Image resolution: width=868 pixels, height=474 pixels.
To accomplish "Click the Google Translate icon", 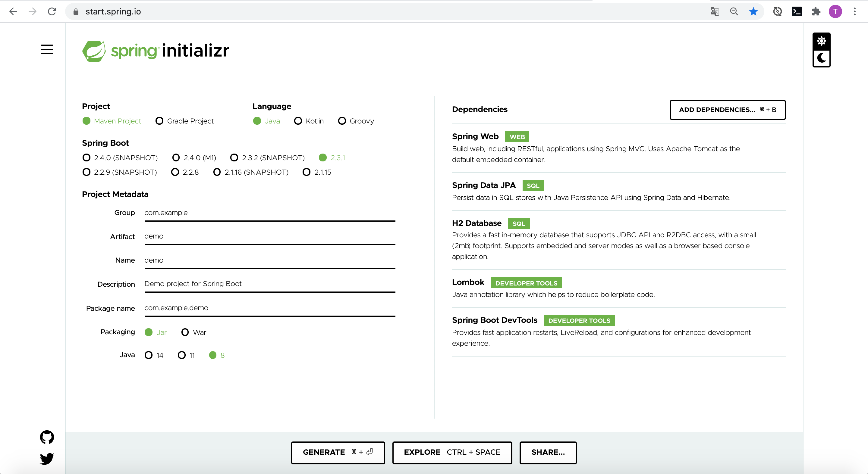I will [714, 11].
